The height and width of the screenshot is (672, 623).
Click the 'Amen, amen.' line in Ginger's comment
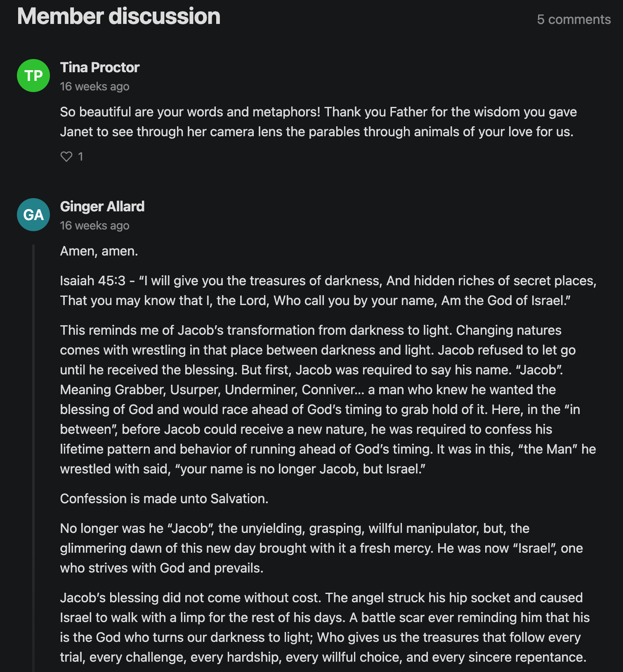[99, 251]
